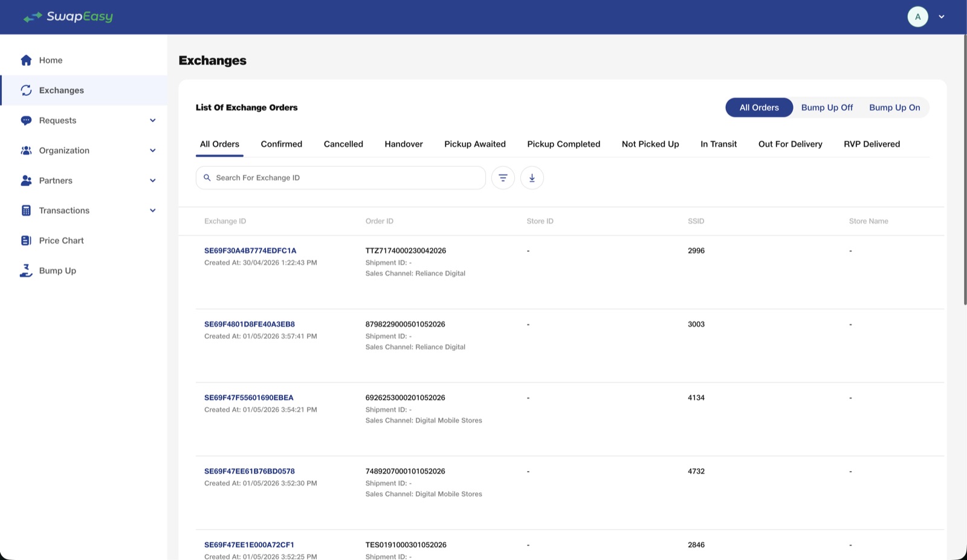The image size is (967, 560).
Task: Switch to the Confirmed tab
Action: (x=282, y=144)
